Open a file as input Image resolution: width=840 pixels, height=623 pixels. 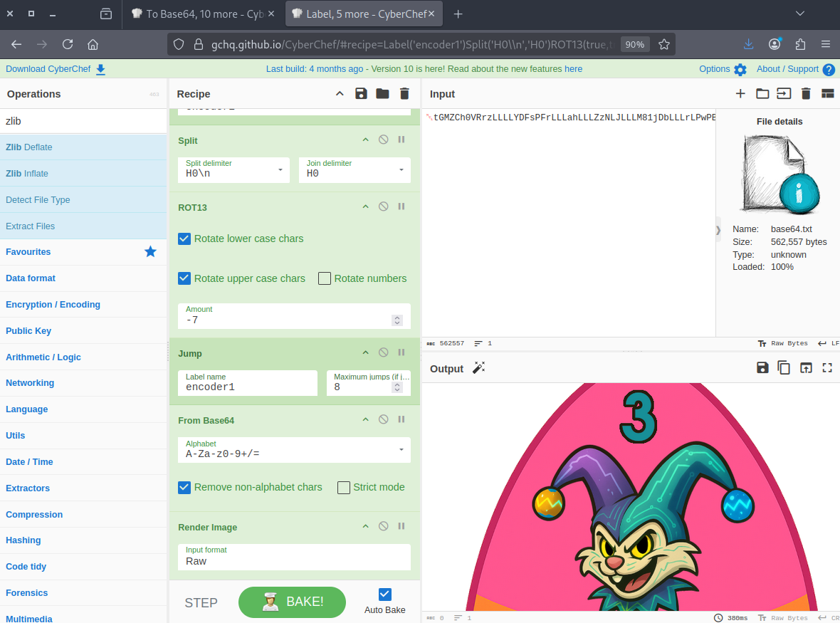[784, 94]
